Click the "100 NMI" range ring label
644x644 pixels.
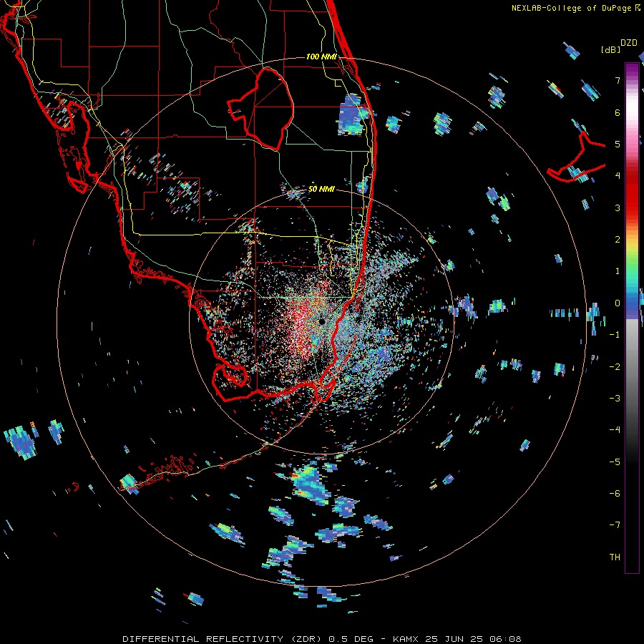pyautogui.click(x=321, y=57)
